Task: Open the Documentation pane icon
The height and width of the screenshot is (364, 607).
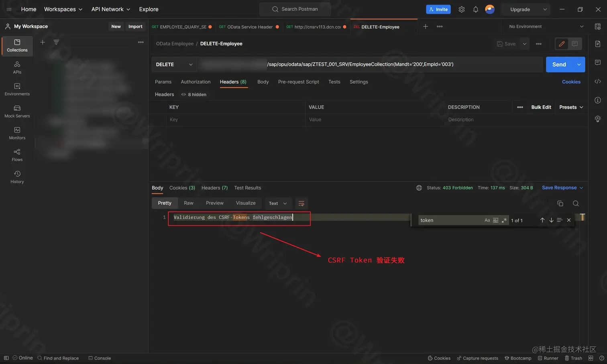Action: tap(598, 44)
